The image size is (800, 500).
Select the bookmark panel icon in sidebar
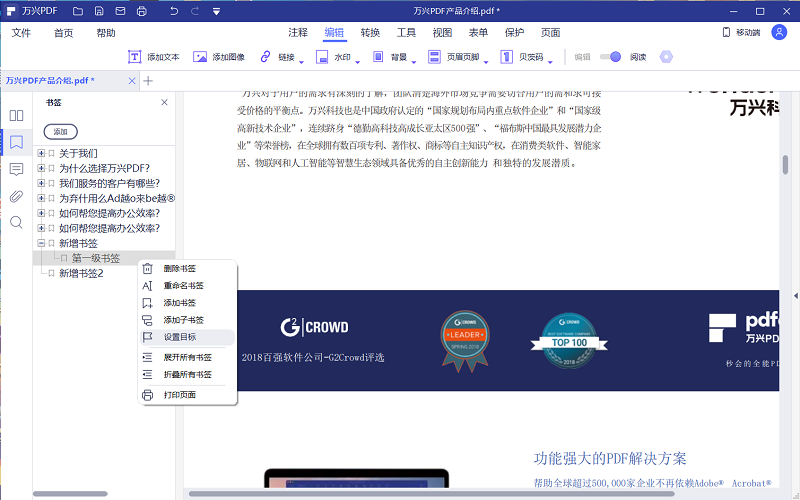click(16, 142)
